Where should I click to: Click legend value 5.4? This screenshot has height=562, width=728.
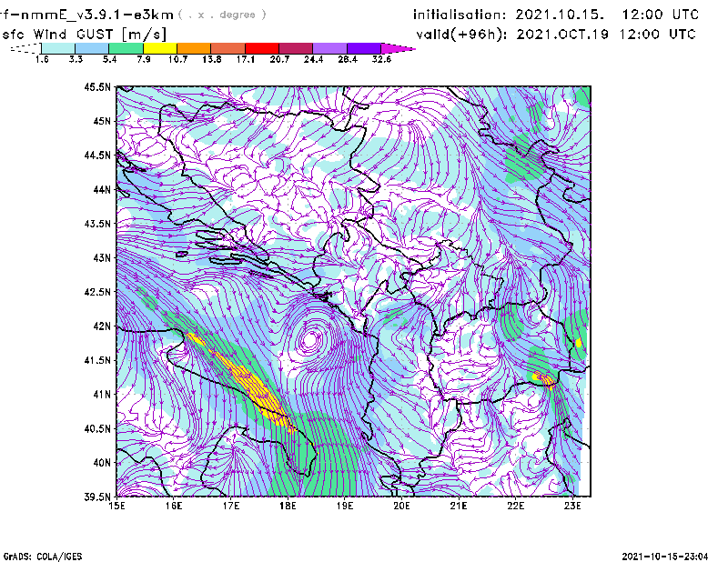pyautogui.click(x=109, y=59)
